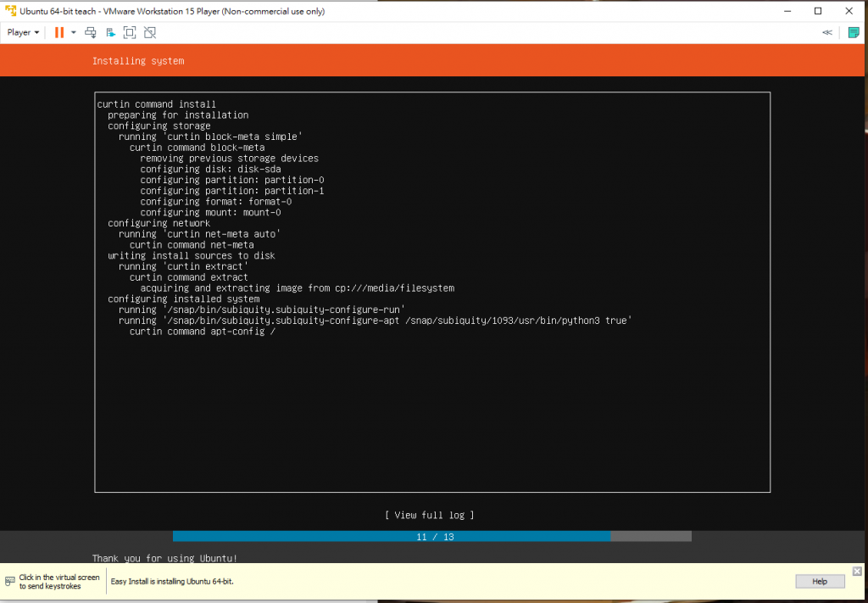
Task: Click 'configuring partition: partition-0' line
Action: (232, 180)
